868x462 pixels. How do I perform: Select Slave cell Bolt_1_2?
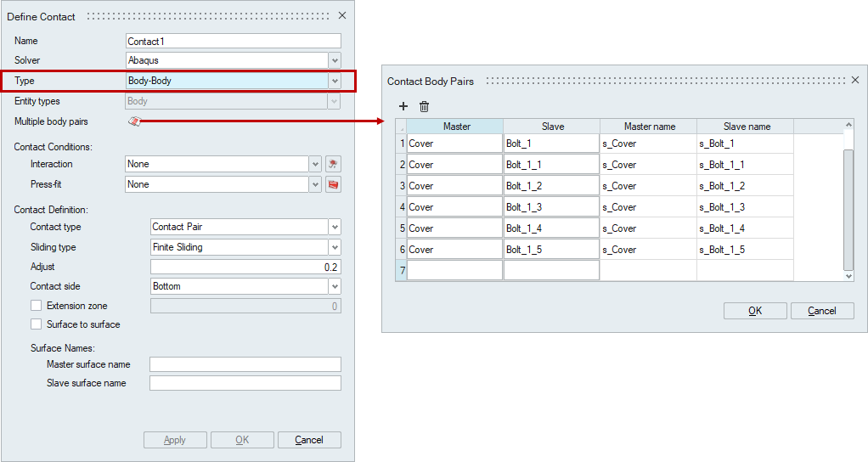tap(551, 186)
